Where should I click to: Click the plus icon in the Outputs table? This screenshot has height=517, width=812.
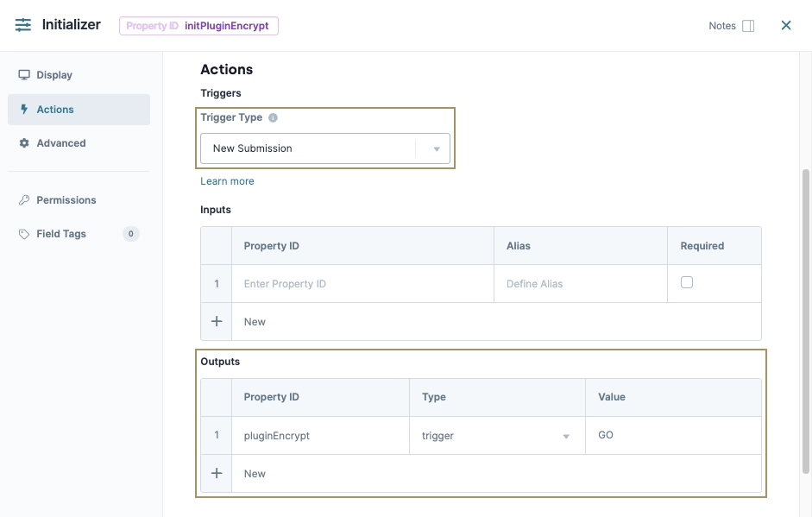pyautogui.click(x=216, y=473)
